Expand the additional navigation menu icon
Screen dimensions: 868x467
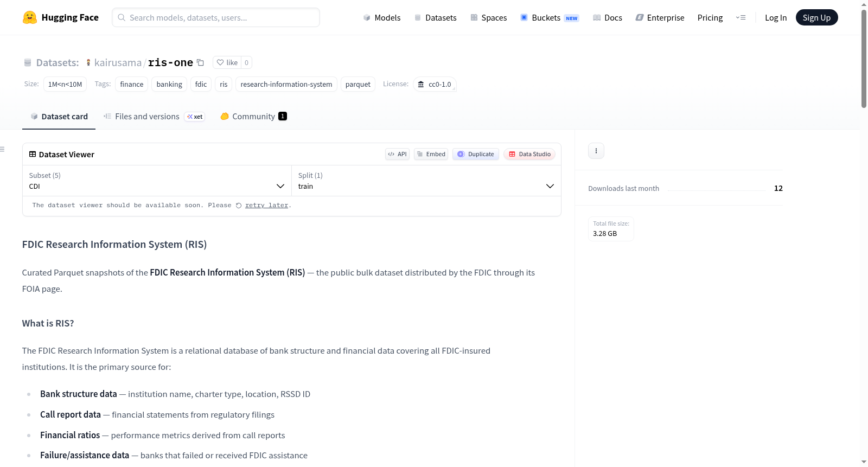(741, 17)
